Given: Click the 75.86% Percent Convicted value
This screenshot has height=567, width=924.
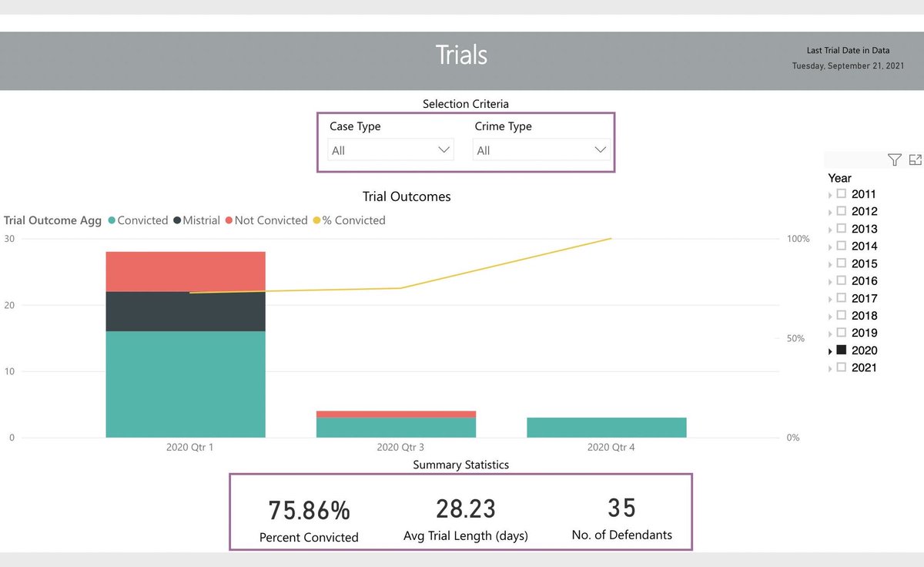Looking at the screenshot, I should [309, 510].
